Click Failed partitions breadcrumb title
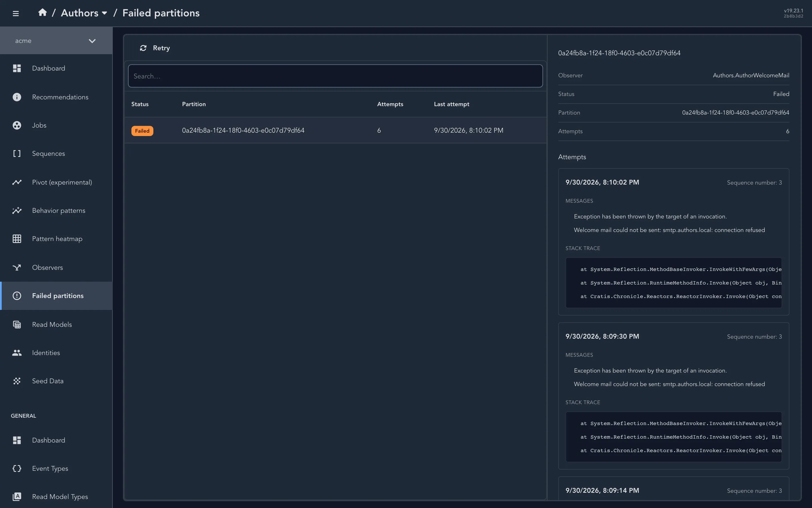The height and width of the screenshot is (508, 812). point(161,13)
